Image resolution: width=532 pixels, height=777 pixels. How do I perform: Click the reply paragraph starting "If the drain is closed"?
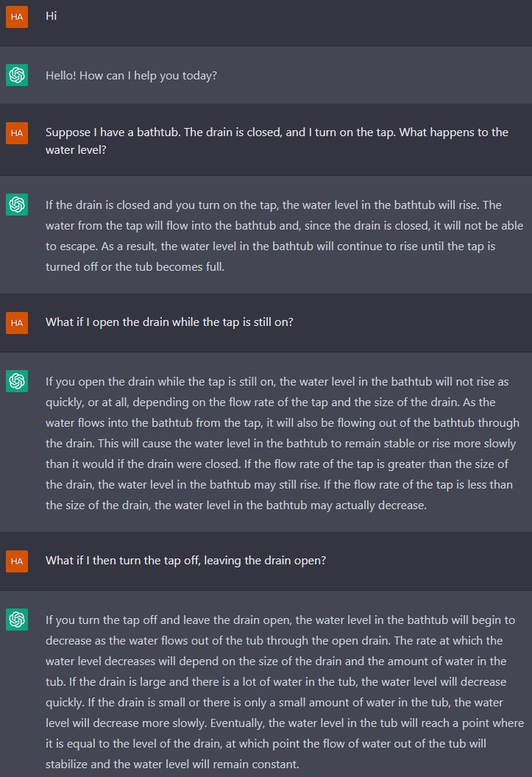pyautogui.click(x=284, y=236)
